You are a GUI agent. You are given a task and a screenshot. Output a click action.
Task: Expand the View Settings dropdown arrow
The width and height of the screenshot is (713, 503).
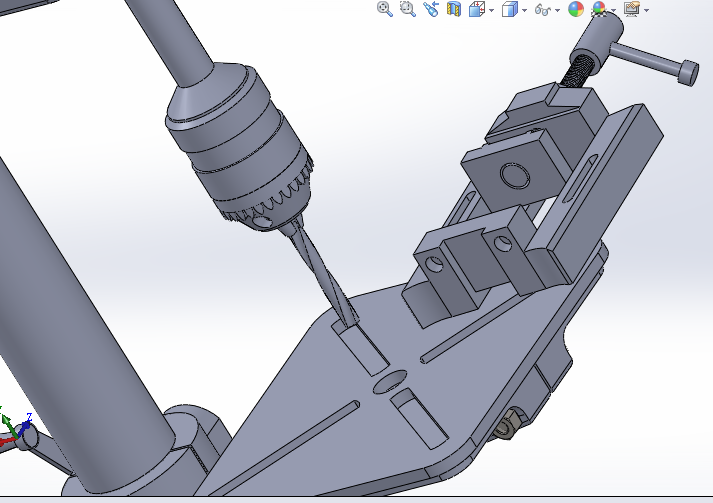pyautogui.click(x=646, y=10)
